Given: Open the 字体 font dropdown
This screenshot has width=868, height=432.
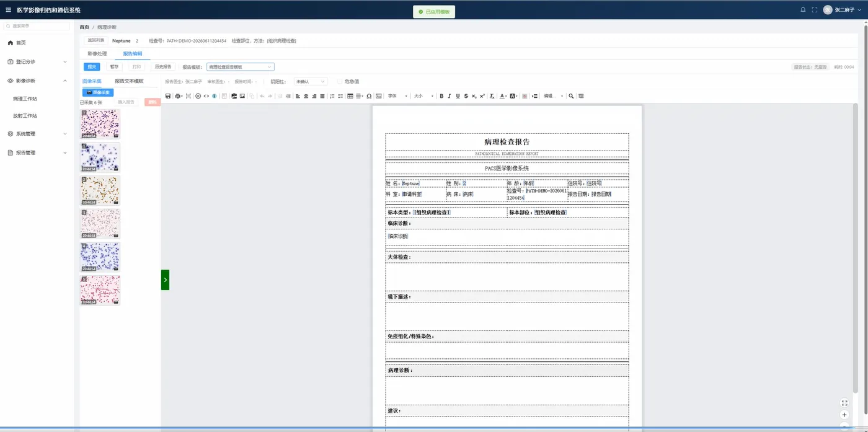Looking at the screenshot, I should click(397, 96).
